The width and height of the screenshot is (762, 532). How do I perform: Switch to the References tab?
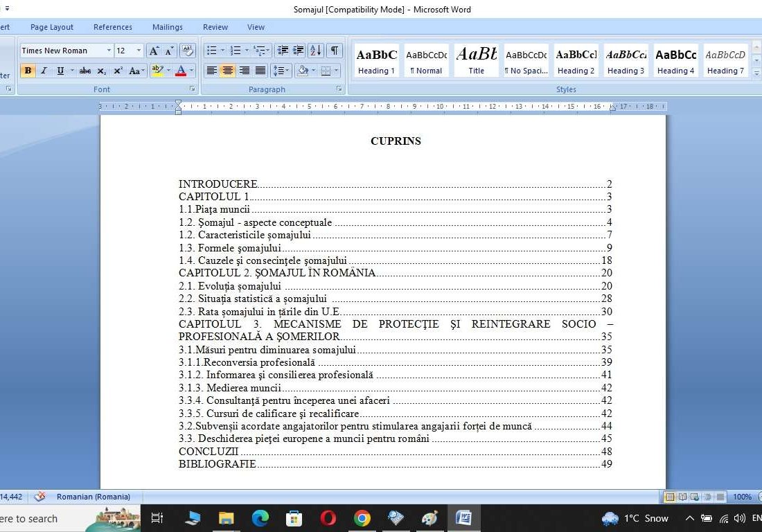[112, 27]
